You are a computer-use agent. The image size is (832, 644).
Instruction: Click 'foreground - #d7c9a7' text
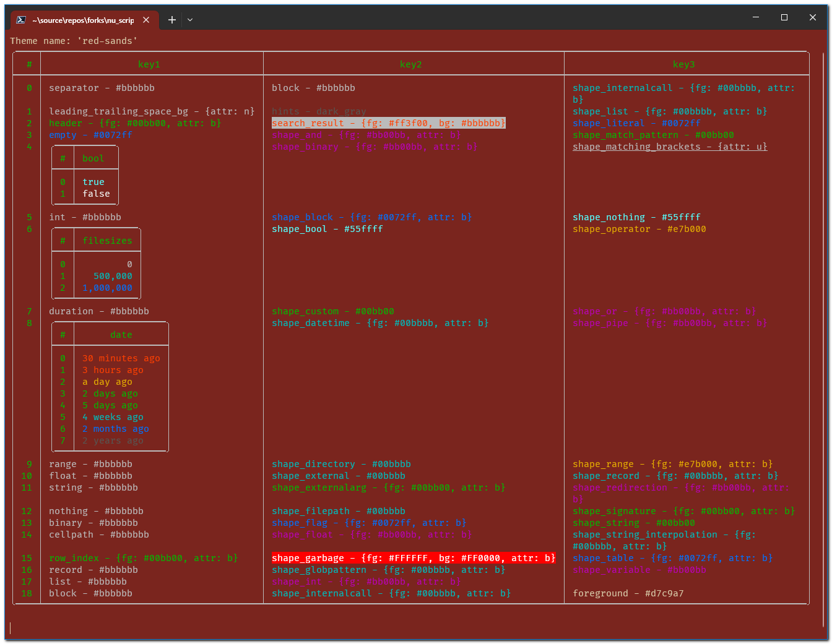(628, 593)
